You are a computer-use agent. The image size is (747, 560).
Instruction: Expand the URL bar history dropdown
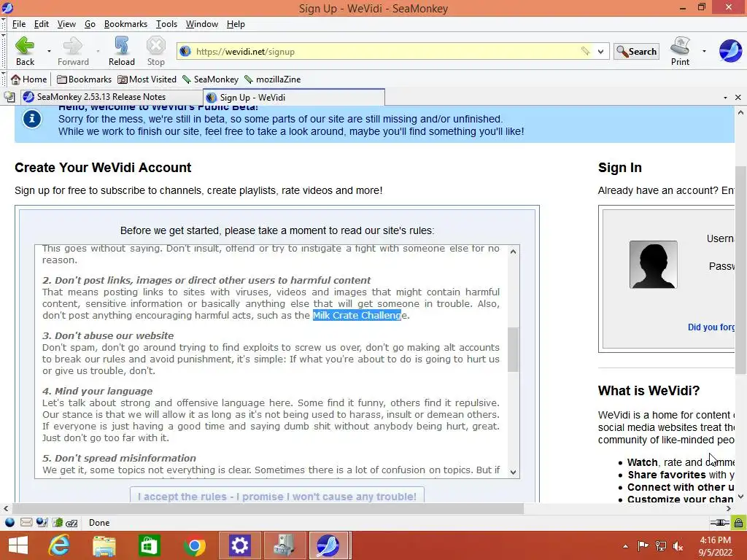pyautogui.click(x=601, y=52)
